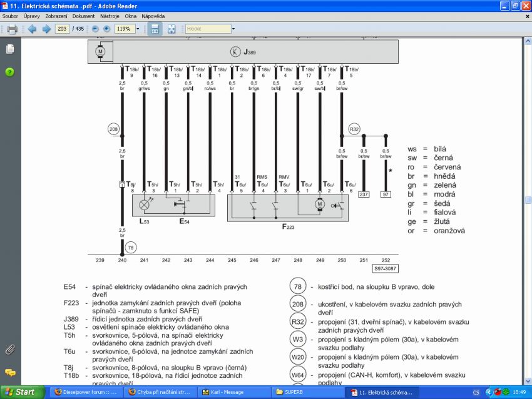Image resolution: width=532 pixels, height=399 pixels.
Task: Toggle fit-width scrolling mode button
Action: pos(155,29)
